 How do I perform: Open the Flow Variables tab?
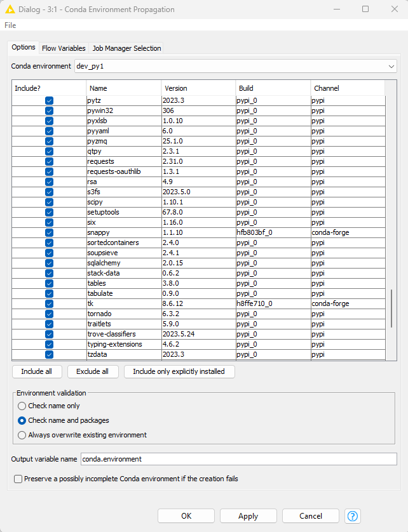pos(64,48)
